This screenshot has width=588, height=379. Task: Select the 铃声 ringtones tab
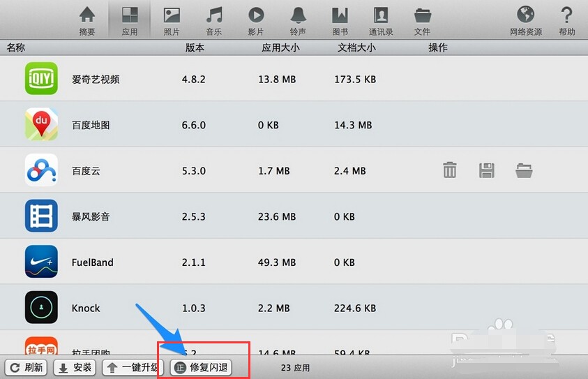coord(298,21)
